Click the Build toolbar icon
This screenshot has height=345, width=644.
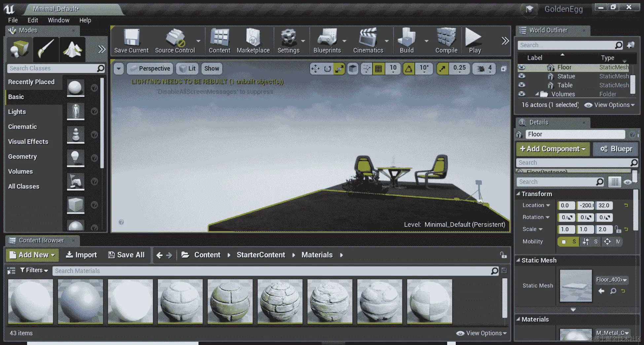[407, 41]
